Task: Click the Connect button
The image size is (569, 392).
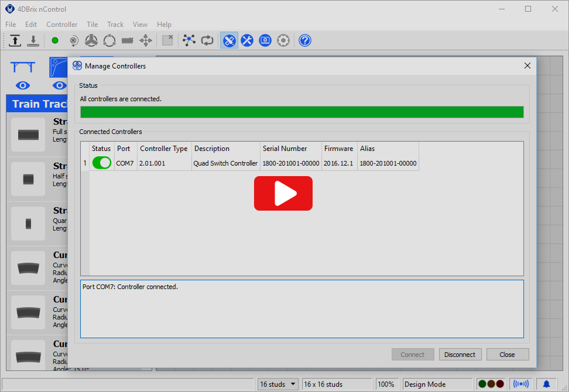Action: click(x=413, y=355)
